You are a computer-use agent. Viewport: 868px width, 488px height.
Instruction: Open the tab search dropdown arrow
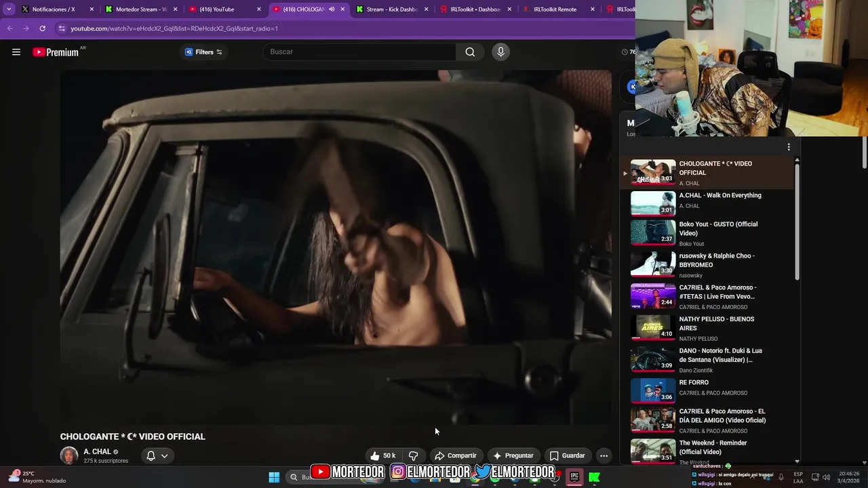coord(9,9)
